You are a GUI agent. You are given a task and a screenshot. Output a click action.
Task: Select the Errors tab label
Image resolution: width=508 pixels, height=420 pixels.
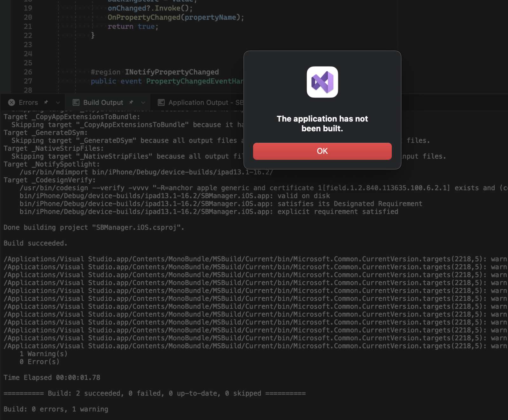click(28, 102)
